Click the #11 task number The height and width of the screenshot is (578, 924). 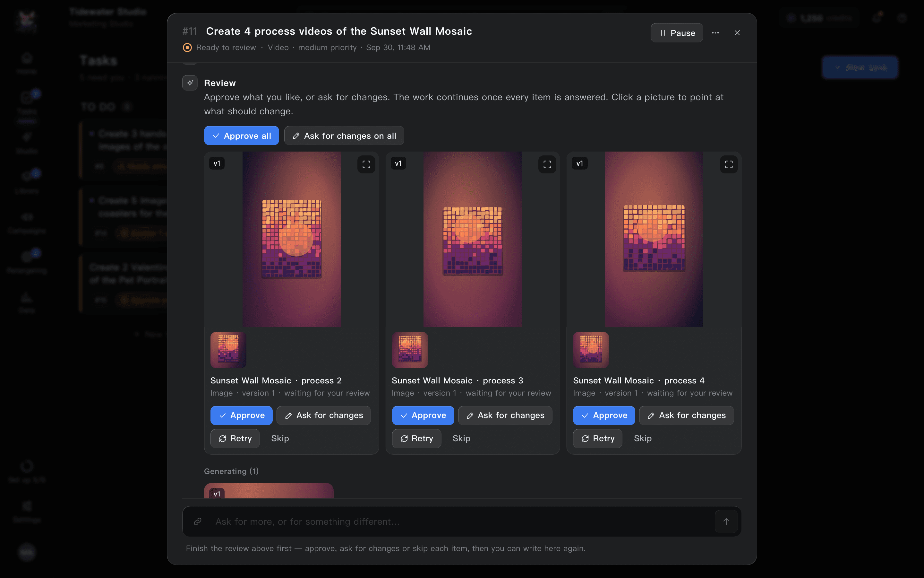(x=190, y=31)
